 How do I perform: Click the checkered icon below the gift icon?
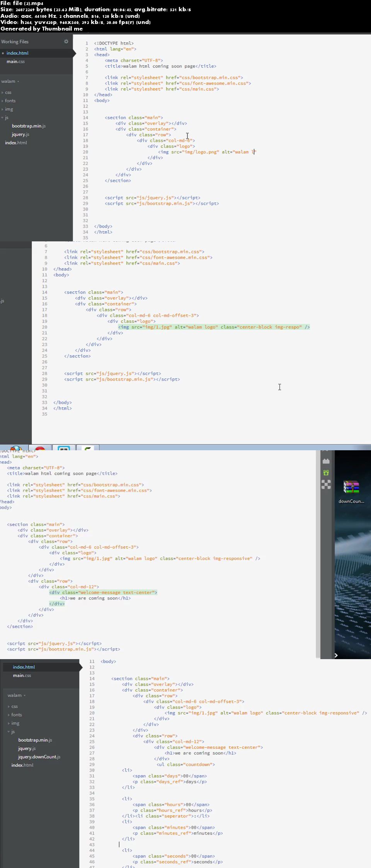[326, 484]
